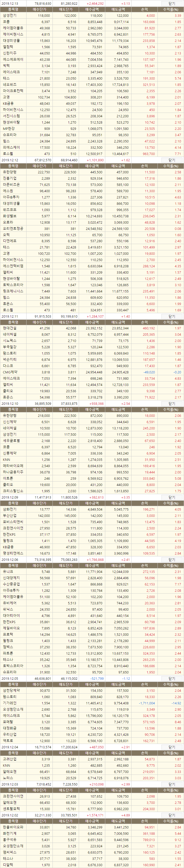Click 닫기 next to 2019.12.06 totals

[171, 559]
